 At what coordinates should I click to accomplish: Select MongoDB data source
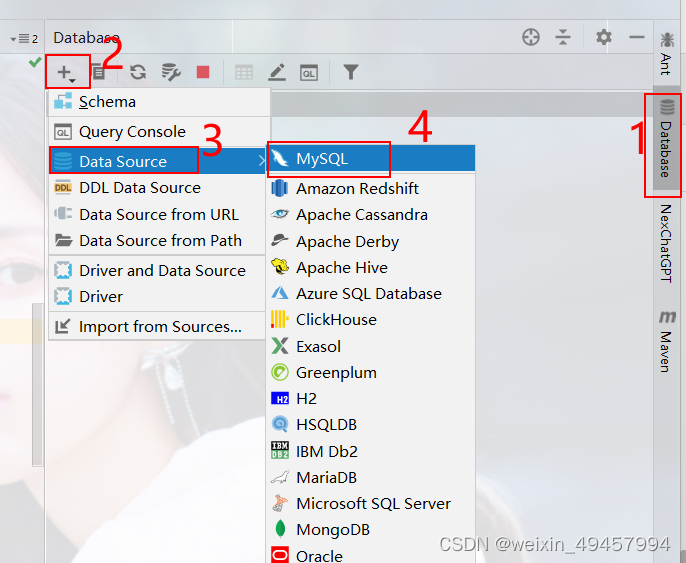(x=371, y=530)
